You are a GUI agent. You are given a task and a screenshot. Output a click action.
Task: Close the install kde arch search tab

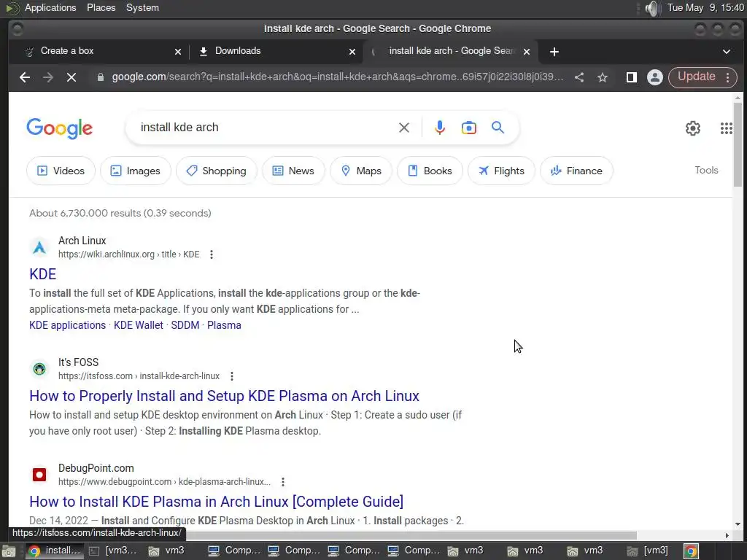[x=527, y=52]
